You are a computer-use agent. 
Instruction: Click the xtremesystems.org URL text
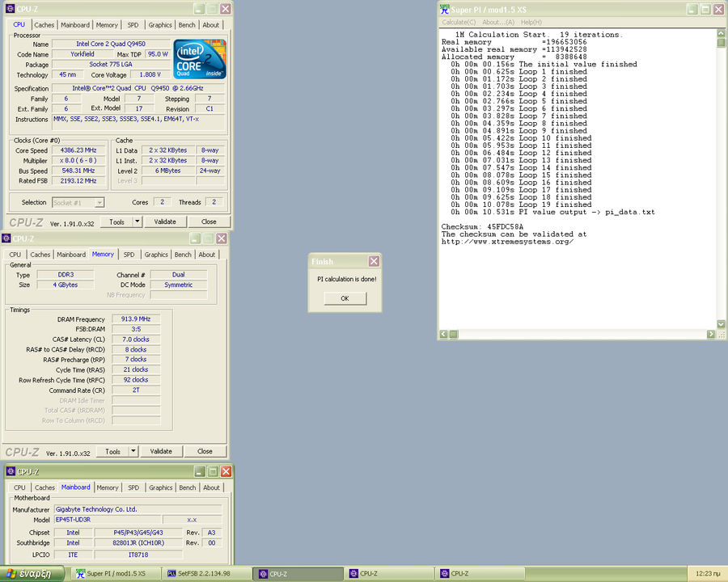(507, 242)
